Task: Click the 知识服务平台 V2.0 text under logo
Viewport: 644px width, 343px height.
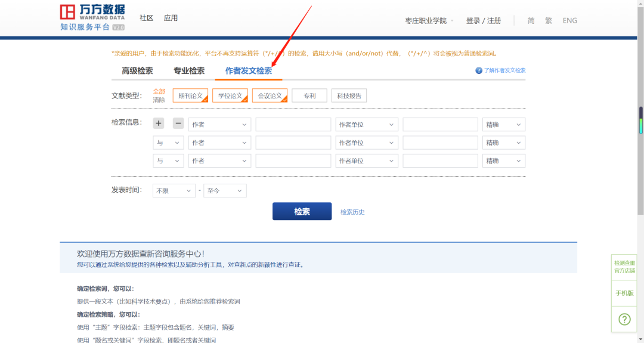Action: (92, 27)
